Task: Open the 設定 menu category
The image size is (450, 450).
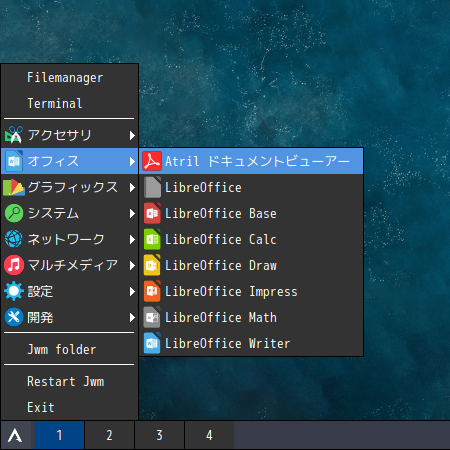Action: [70, 291]
